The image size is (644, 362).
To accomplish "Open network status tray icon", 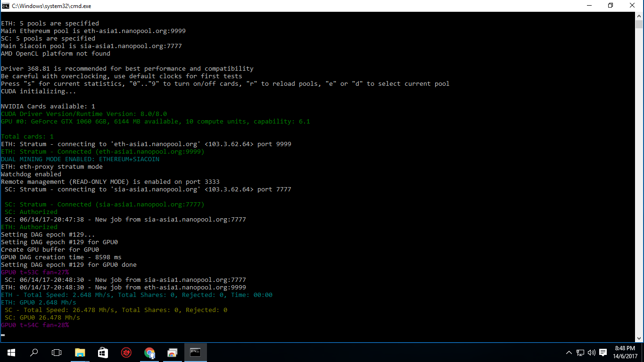I will click(x=580, y=353).
